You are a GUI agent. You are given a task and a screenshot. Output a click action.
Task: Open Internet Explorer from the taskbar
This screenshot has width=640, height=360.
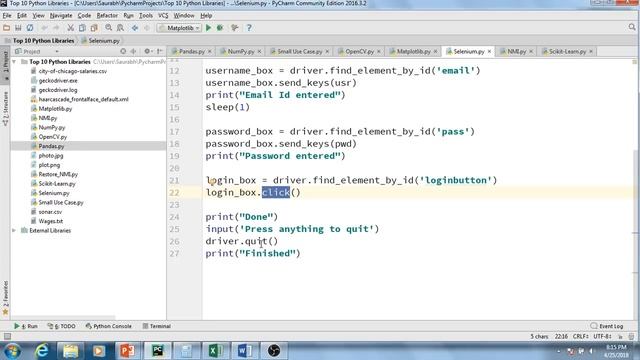(42, 351)
